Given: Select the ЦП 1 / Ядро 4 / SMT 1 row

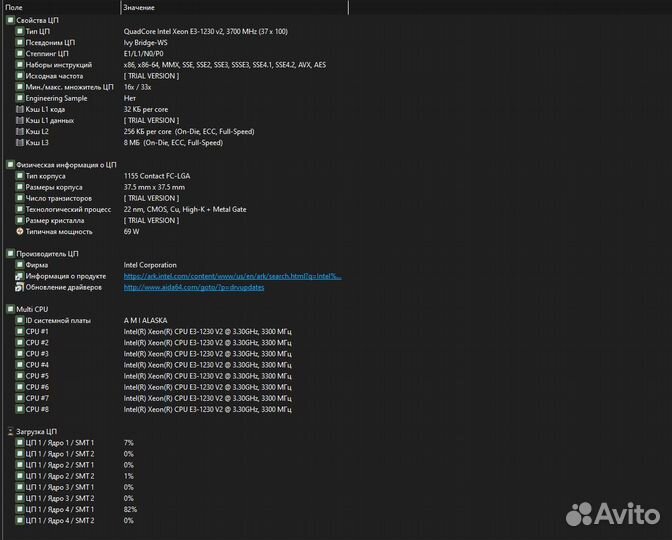Looking at the screenshot, I should tap(60, 509).
